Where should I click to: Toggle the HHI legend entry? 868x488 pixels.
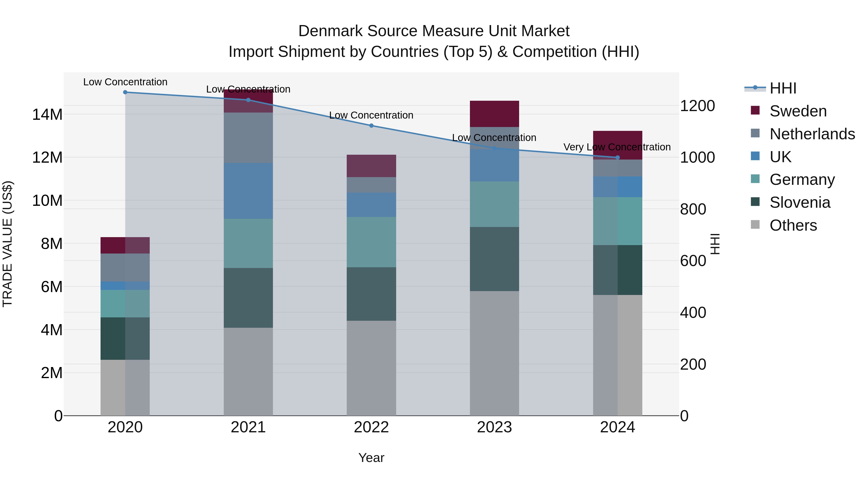coord(770,88)
